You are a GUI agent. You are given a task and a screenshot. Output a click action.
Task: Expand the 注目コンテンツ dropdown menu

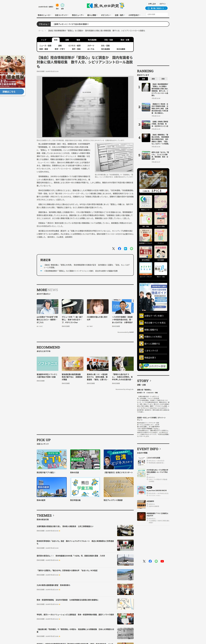61,15
